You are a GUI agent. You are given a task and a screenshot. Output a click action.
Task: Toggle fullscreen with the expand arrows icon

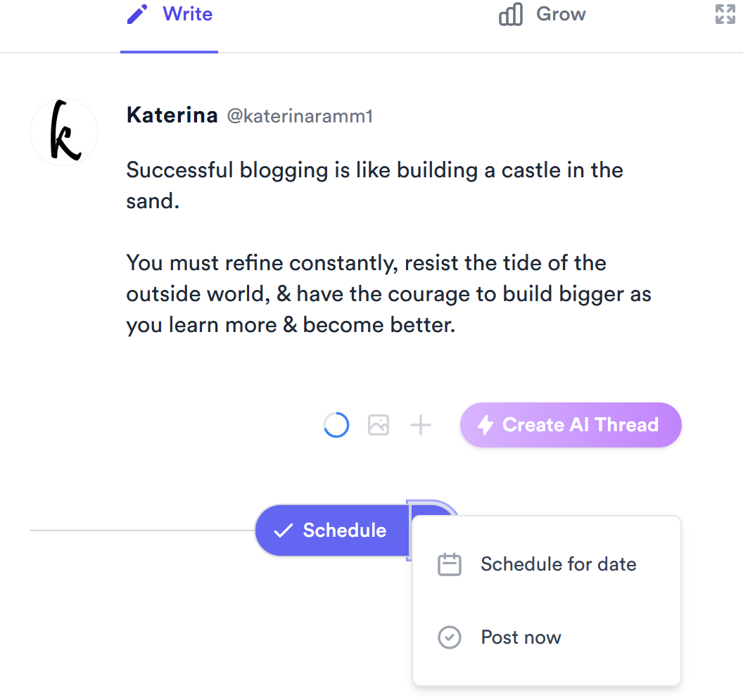[x=725, y=14]
